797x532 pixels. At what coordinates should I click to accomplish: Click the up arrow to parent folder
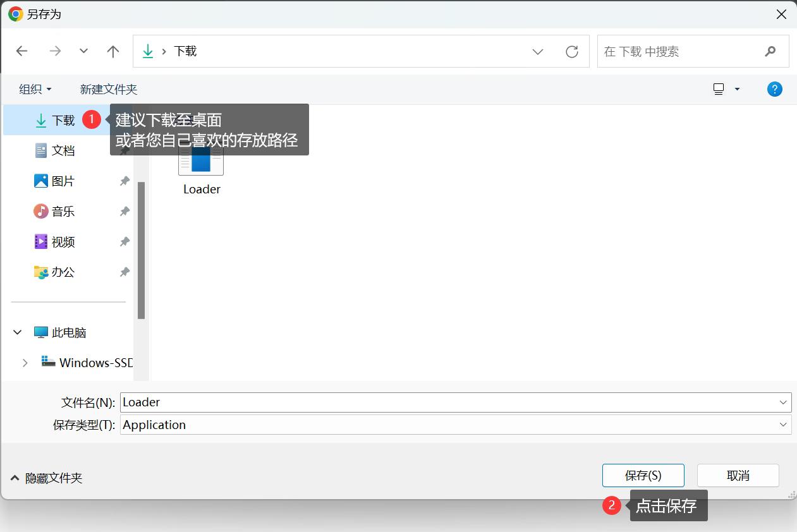point(113,51)
